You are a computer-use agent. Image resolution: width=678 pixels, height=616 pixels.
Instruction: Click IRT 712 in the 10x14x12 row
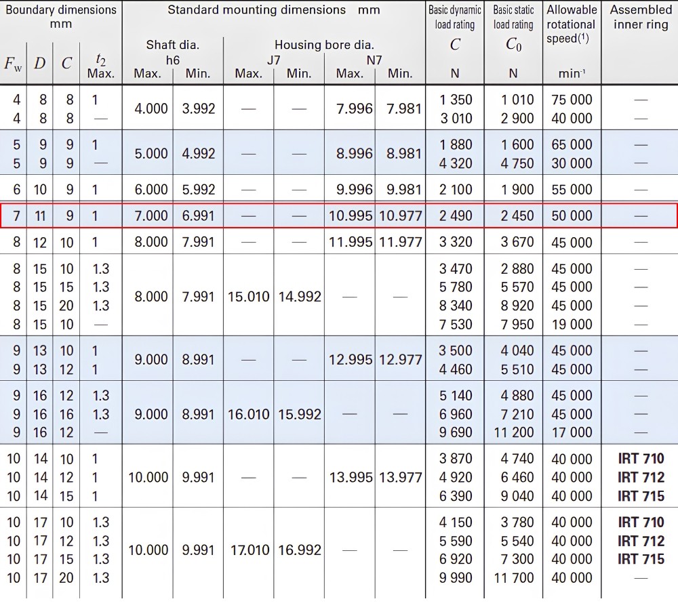(x=641, y=477)
